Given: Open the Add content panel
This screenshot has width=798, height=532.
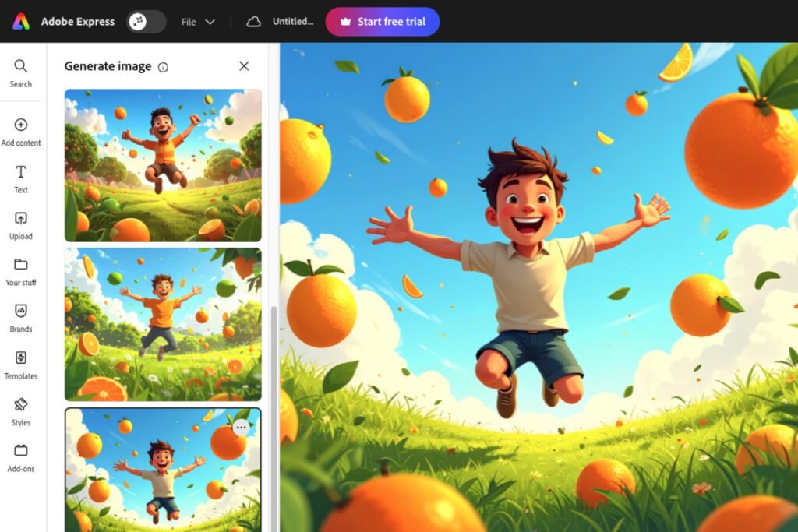Looking at the screenshot, I should click(21, 132).
